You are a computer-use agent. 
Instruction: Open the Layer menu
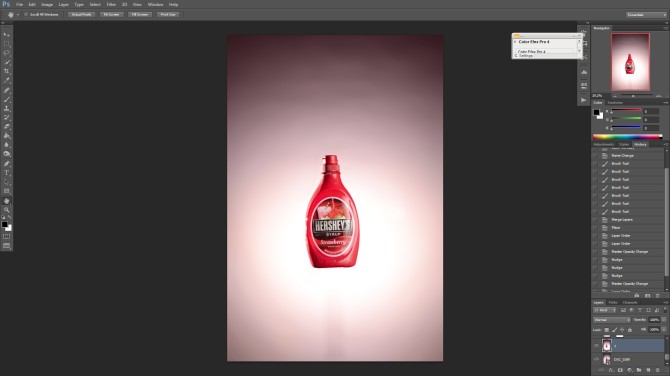[x=64, y=4]
